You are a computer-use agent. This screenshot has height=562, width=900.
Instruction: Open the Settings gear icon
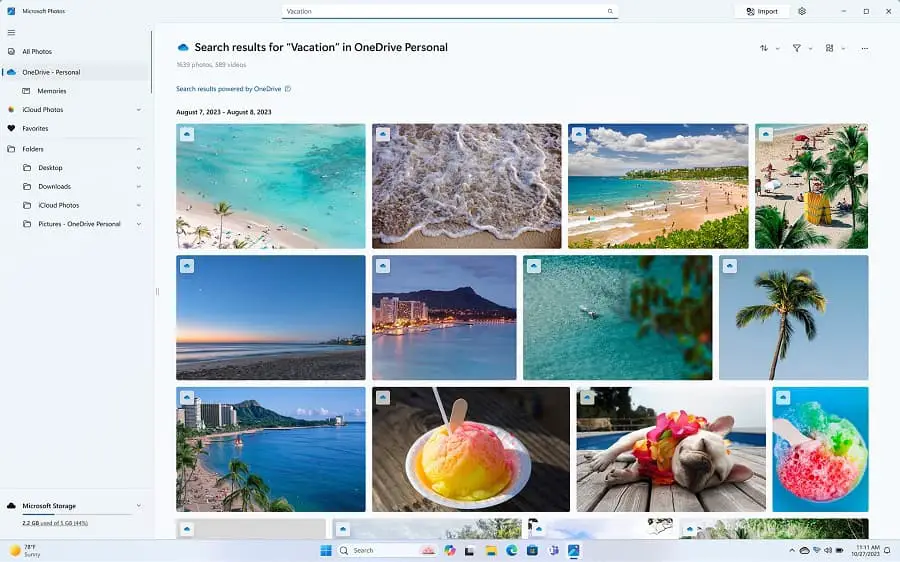tap(801, 11)
